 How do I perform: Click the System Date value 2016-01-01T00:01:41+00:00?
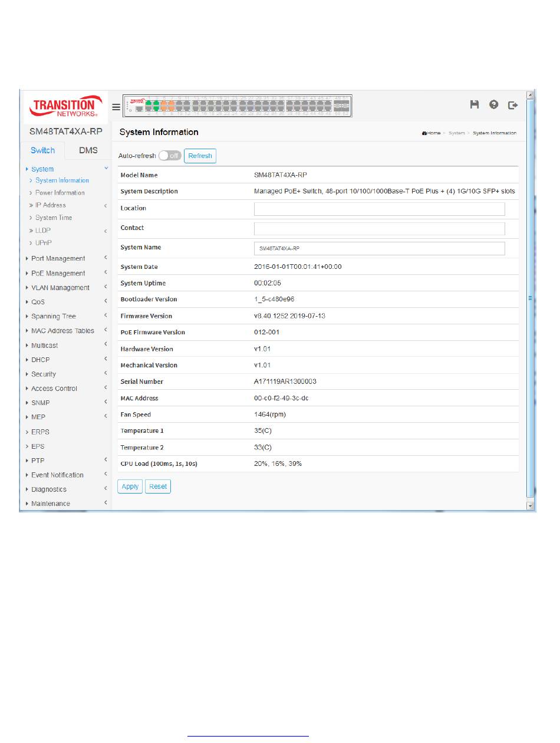point(298,267)
